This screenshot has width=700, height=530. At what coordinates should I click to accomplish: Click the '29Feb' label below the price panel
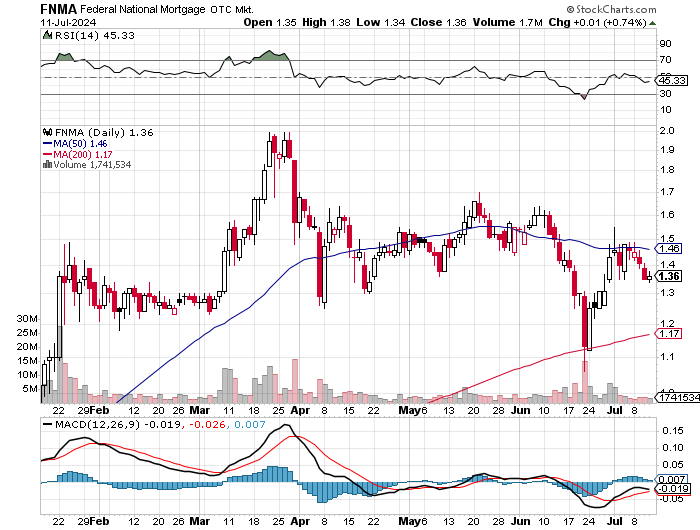tap(93, 410)
